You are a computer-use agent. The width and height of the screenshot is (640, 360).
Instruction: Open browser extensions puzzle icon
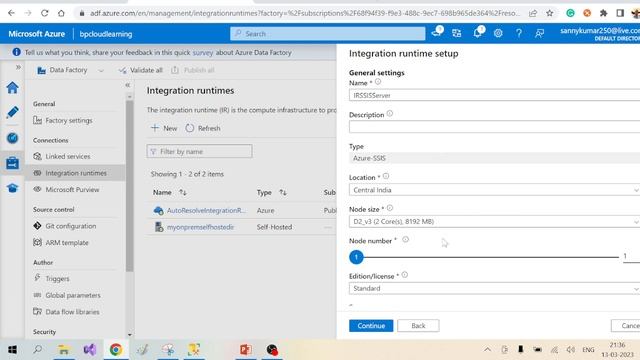[603, 13]
